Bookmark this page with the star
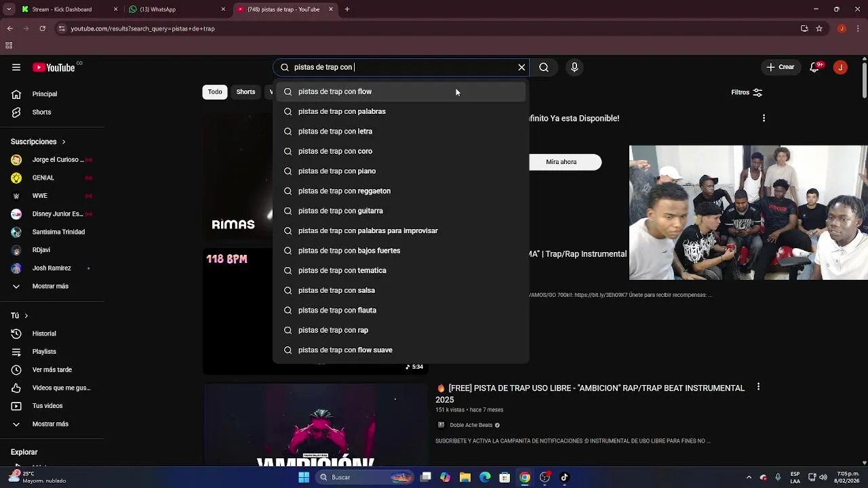Screen dimensions: 868x488 [819, 28]
